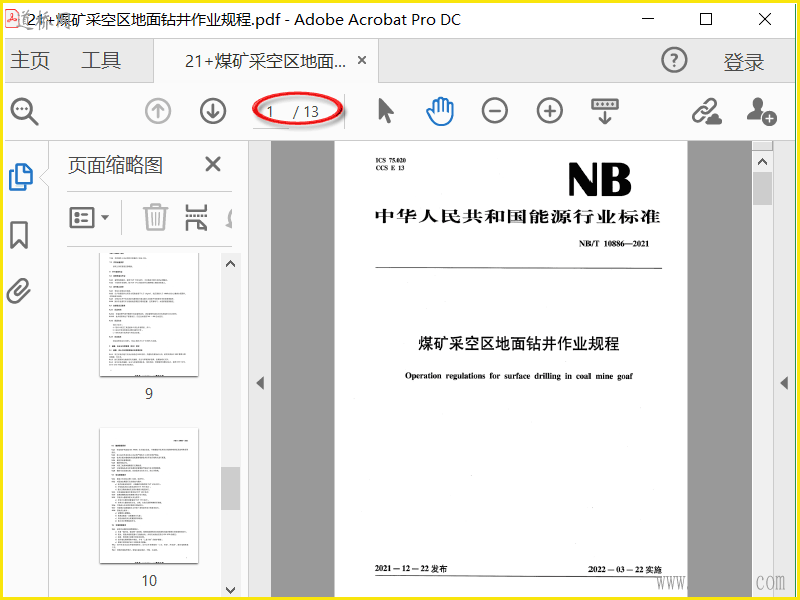Viewport: 800px width, 600px height.
Task: Switch to the 工具 tab
Action: 101,60
